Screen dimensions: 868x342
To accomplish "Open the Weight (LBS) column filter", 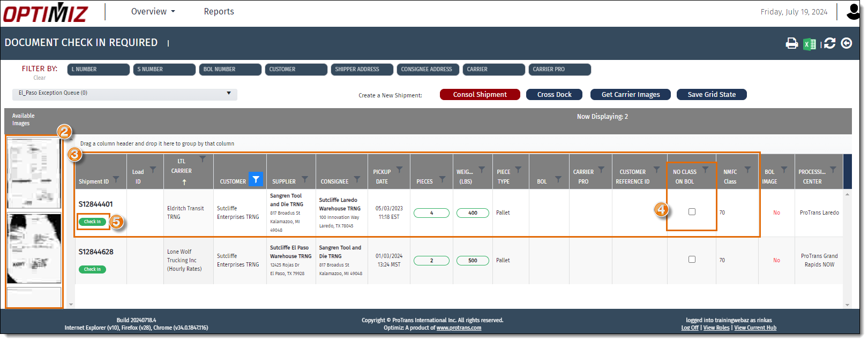I will [x=482, y=170].
